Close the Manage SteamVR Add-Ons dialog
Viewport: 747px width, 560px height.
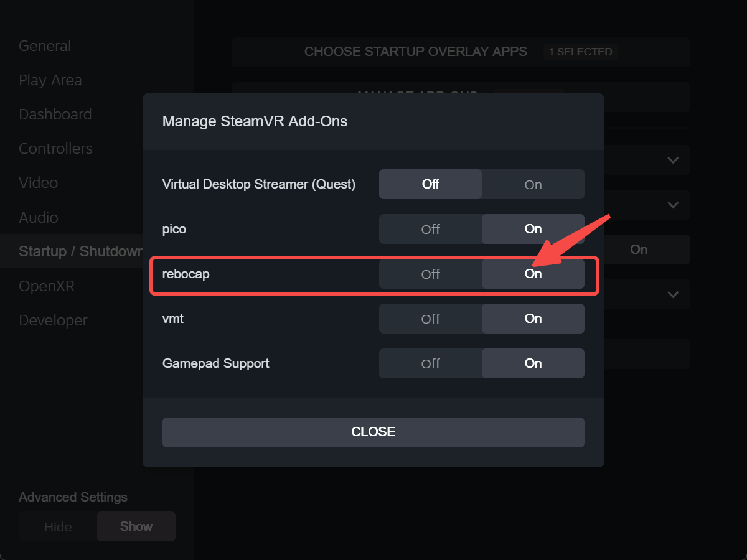pyautogui.click(x=374, y=432)
